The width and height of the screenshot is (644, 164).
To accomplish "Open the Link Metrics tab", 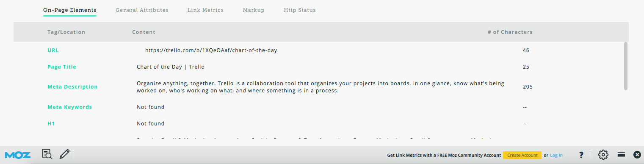I will pos(205,10).
